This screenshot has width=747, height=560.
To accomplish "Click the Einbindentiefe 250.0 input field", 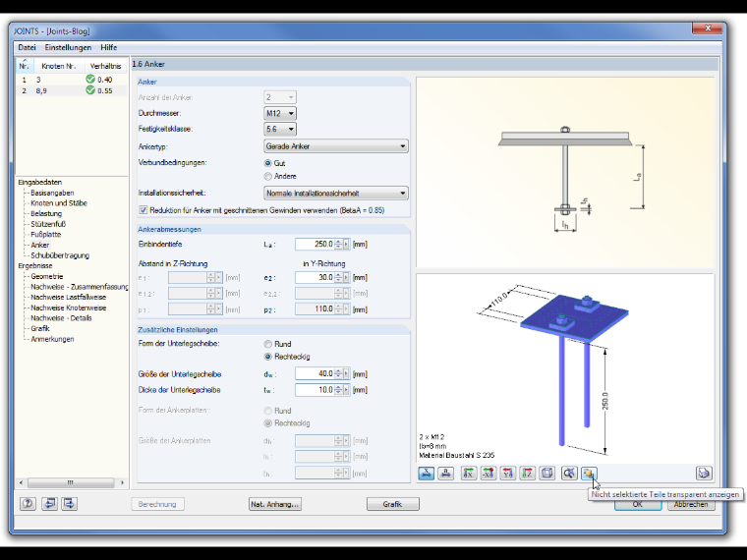I will click(315, 245).
